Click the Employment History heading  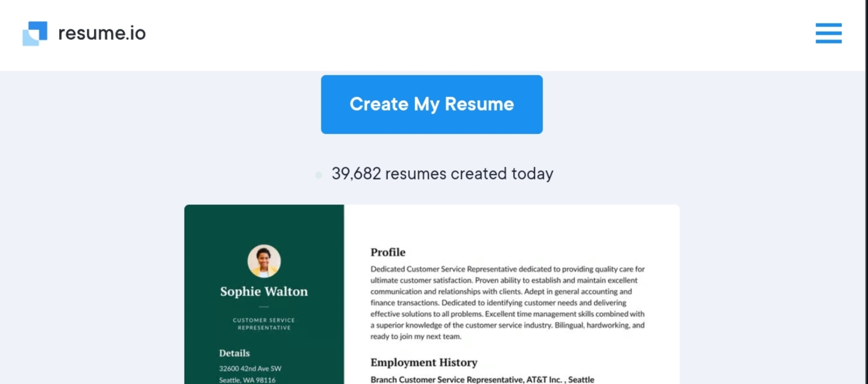click(x=423, y=362)
